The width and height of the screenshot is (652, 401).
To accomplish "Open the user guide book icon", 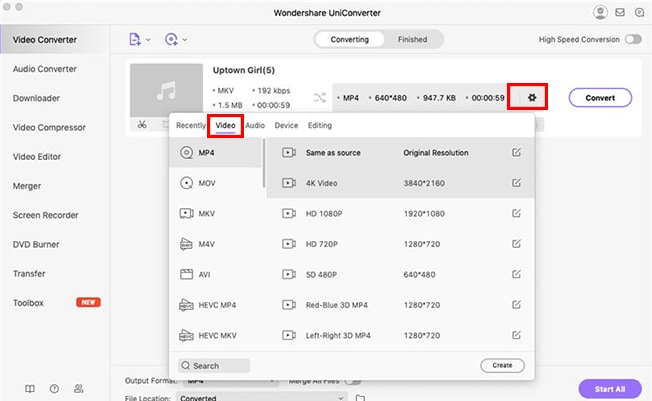I will click(30, 389).
